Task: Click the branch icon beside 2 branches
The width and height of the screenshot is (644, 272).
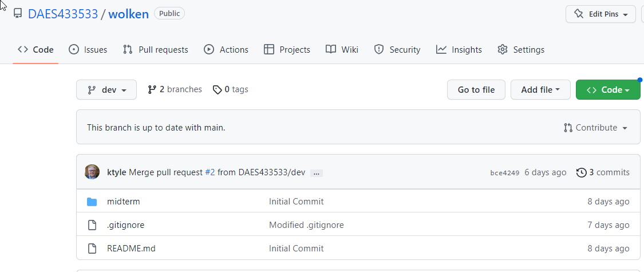Action: 152,89
